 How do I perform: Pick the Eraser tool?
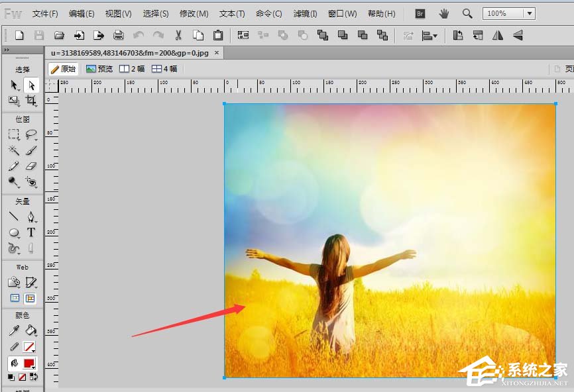coord(31,166)
